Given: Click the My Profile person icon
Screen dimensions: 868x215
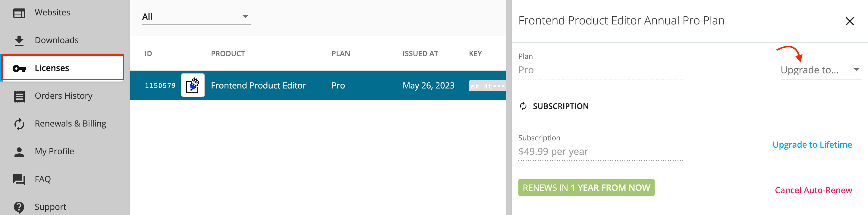Looking at the screenshot, I should point(19,152).
